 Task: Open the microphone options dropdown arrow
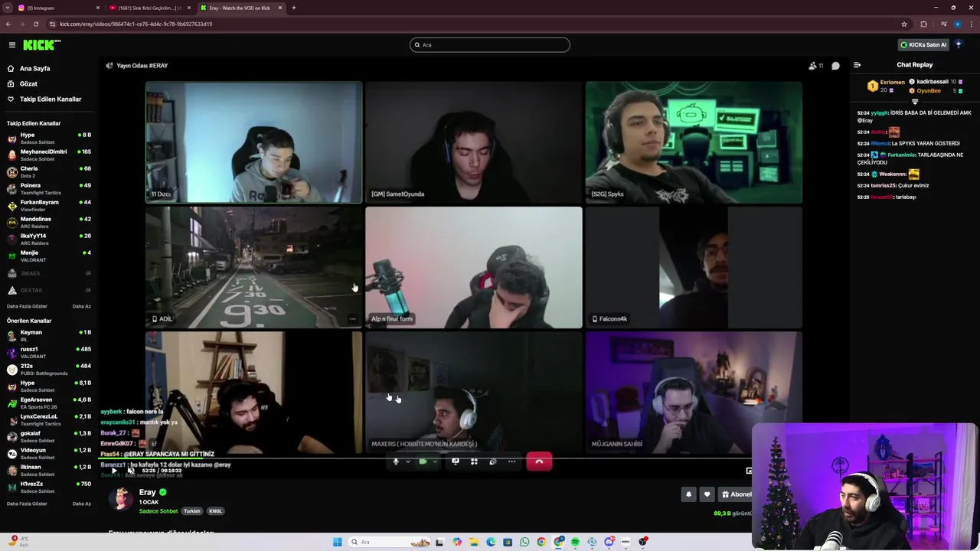407,461
